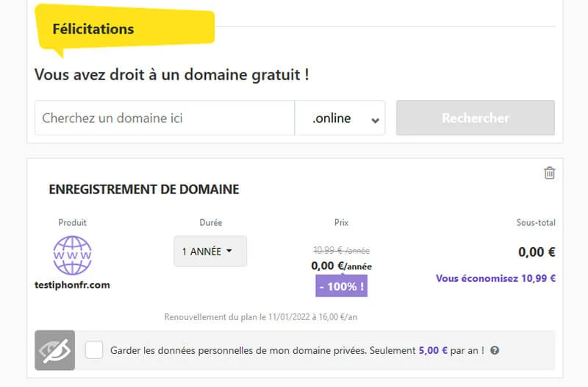The height and width of the screenshot is (387, 588).
Task: Click the ENREGISTREMENT DE DOMAINE heading
Action: point(144,189)
